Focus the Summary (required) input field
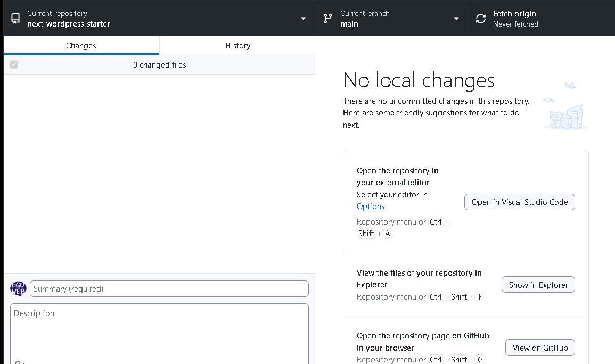 169,289
